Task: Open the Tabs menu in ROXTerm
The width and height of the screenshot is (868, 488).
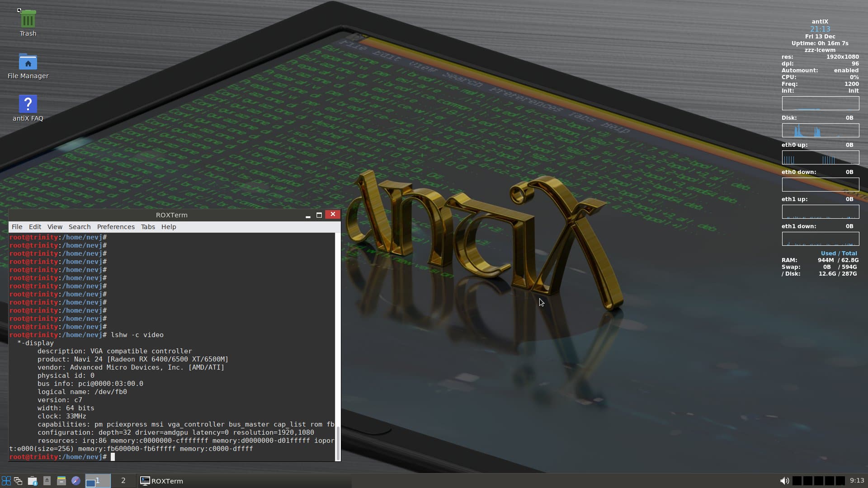Action: (148, 227)
